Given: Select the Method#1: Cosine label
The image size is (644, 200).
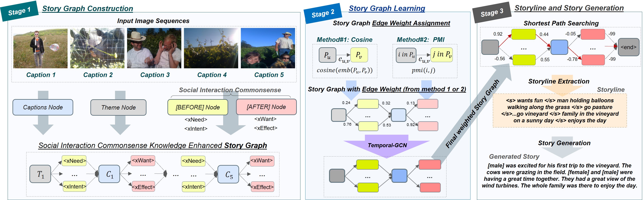Looking at the screenshot, I should click(345, 40).
